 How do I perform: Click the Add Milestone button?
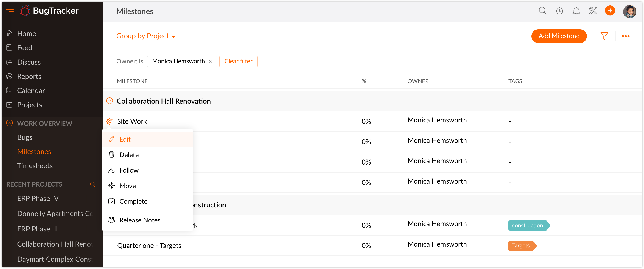(558, 36)
